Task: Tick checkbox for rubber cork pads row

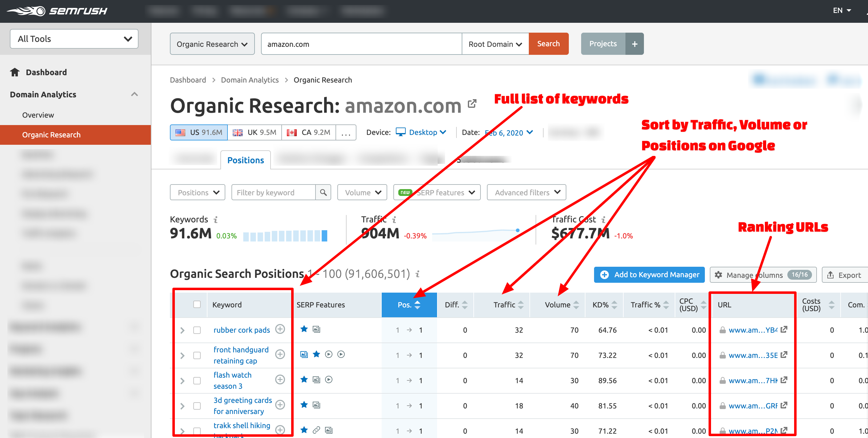Action: pos(197,330)
